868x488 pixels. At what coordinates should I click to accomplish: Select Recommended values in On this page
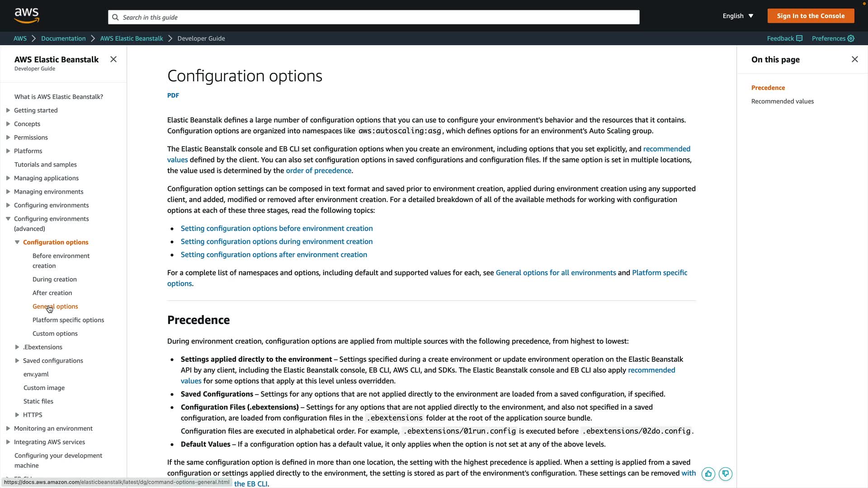[x=782, y=101]
